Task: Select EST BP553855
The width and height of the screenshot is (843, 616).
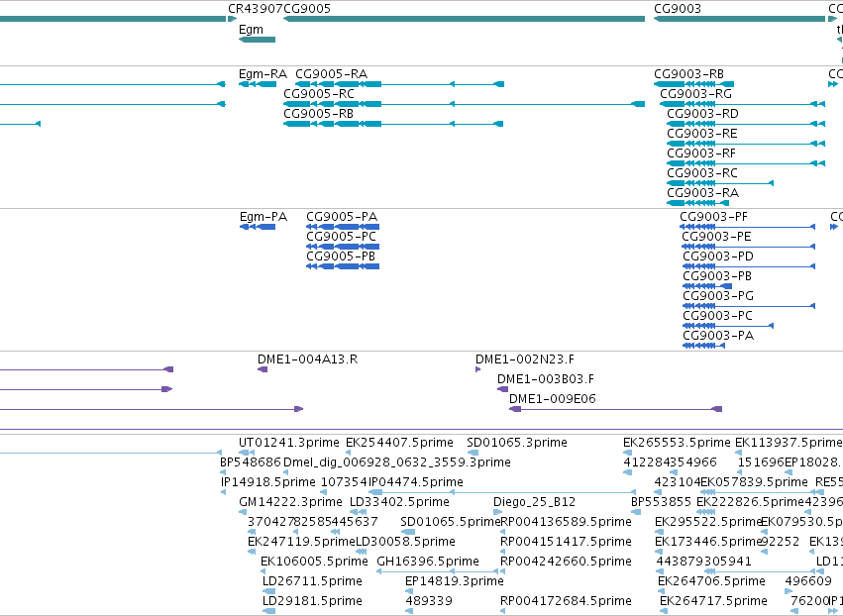Action: point(662,502)
